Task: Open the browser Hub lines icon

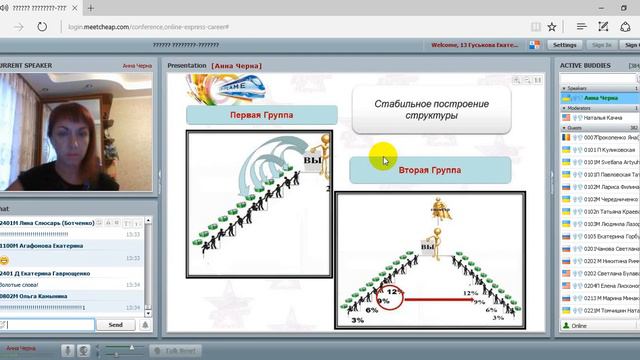Action: pyautogui.click(x=582, y=27)
